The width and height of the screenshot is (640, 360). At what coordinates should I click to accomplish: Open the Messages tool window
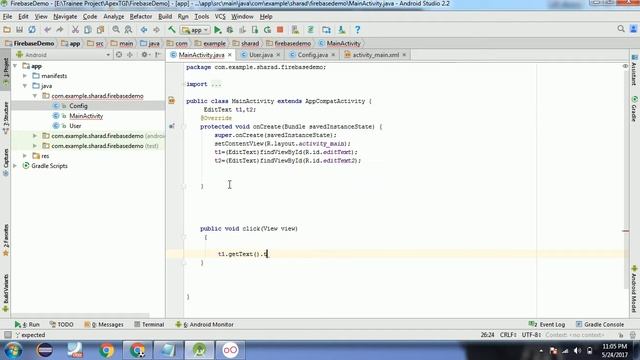coord(104,324)
